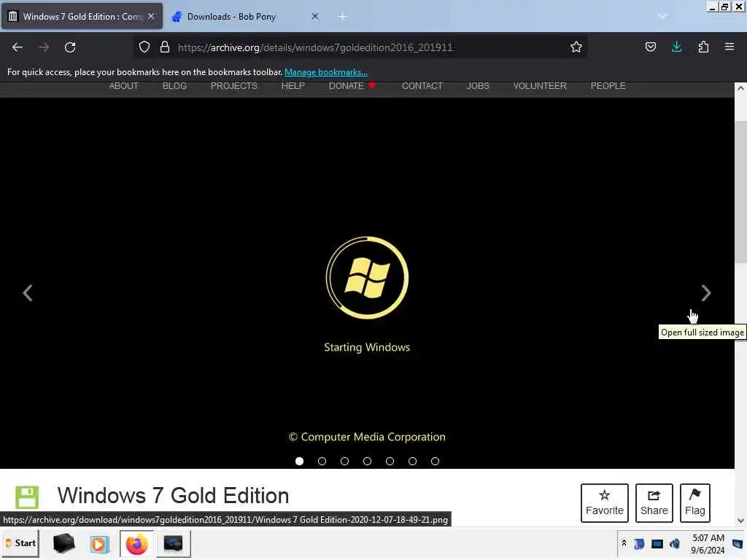Bookmark this page with the star icon

[x=576, y=47]
